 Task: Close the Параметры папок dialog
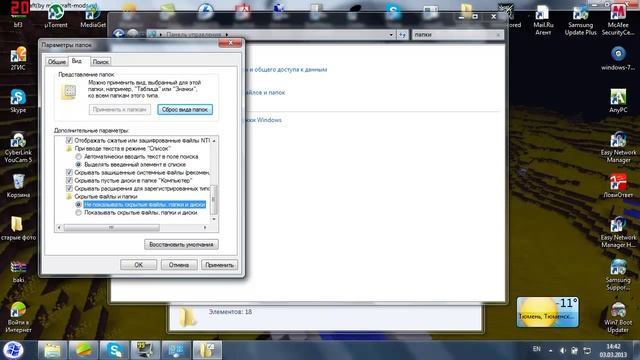(230, 43)
